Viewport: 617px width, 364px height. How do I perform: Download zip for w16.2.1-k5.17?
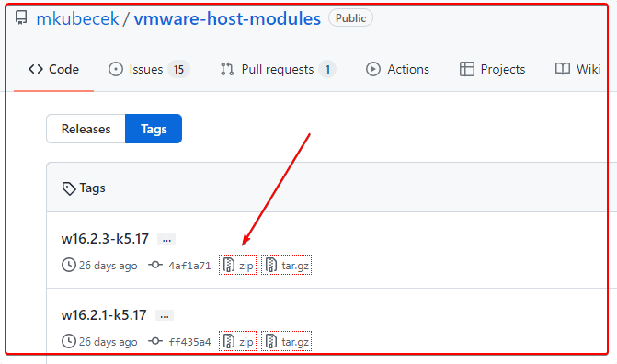[237, 341]
